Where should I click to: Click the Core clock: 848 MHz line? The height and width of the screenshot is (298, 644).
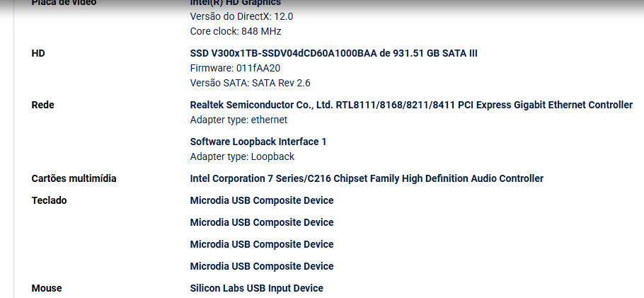pyautogui.click(x=236, y=31)
